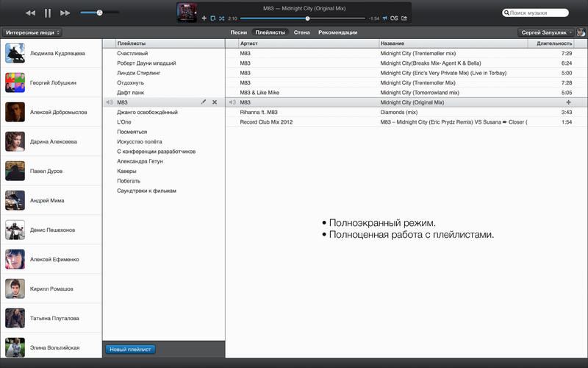Image resolution: width=588 pixels, height=368 pixels.
Task: Focus the music search field
Action: 536,13
